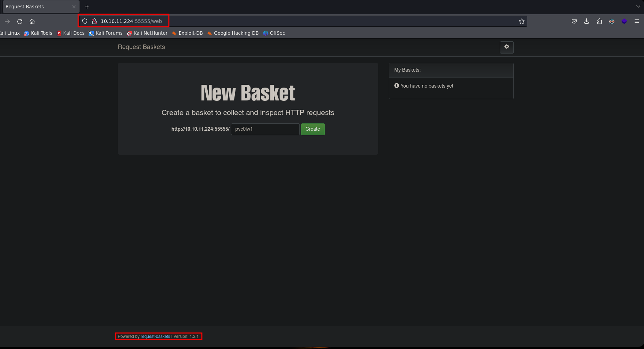The width and height of the screenshot is (644, 349).
Task: Select the Request Baskets browser tab
Action: 35,7
